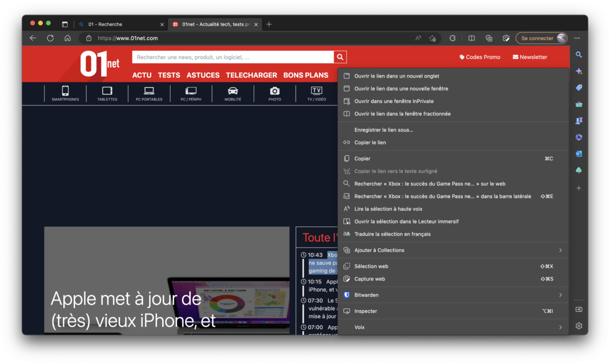Open the browser home page icon
Image resolution: width=610 pixels, height=364 pixels.
click(x=67, y=38)
